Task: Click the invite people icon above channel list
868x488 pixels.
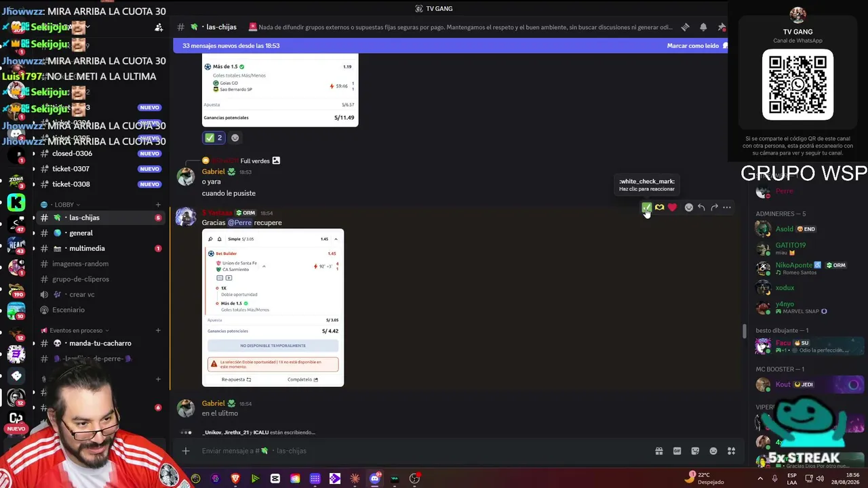Action: coord(159,27)
